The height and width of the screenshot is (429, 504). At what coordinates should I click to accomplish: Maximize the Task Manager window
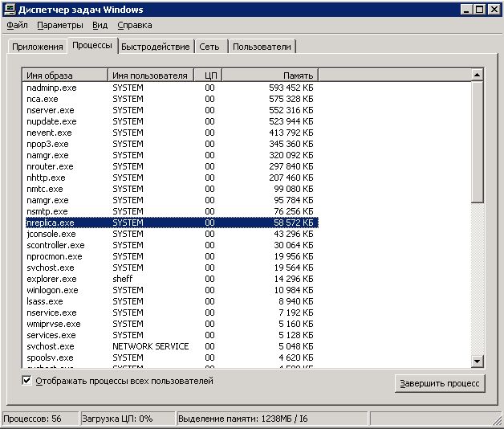(x=479, y=10)
